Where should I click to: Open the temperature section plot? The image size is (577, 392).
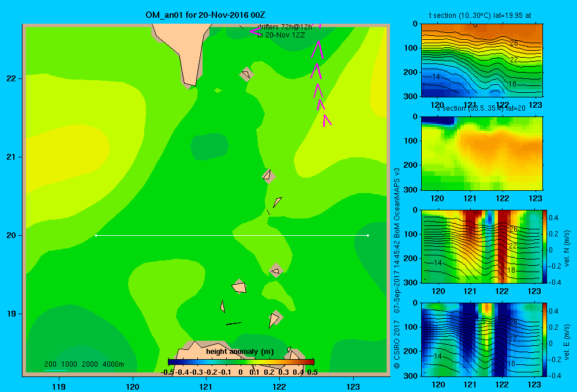tap(482, 61)
